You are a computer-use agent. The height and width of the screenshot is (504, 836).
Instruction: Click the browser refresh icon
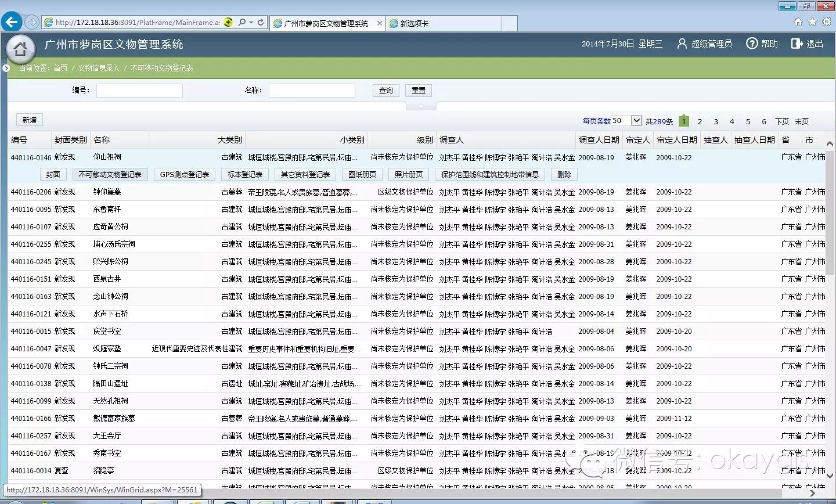[x=261, y=23]
